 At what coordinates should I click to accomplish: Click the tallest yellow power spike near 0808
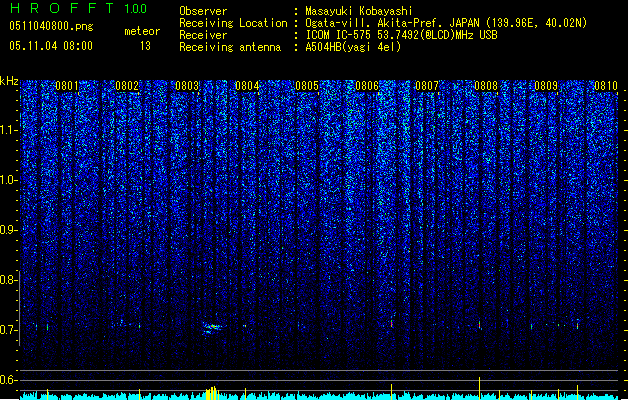[479, 388]
